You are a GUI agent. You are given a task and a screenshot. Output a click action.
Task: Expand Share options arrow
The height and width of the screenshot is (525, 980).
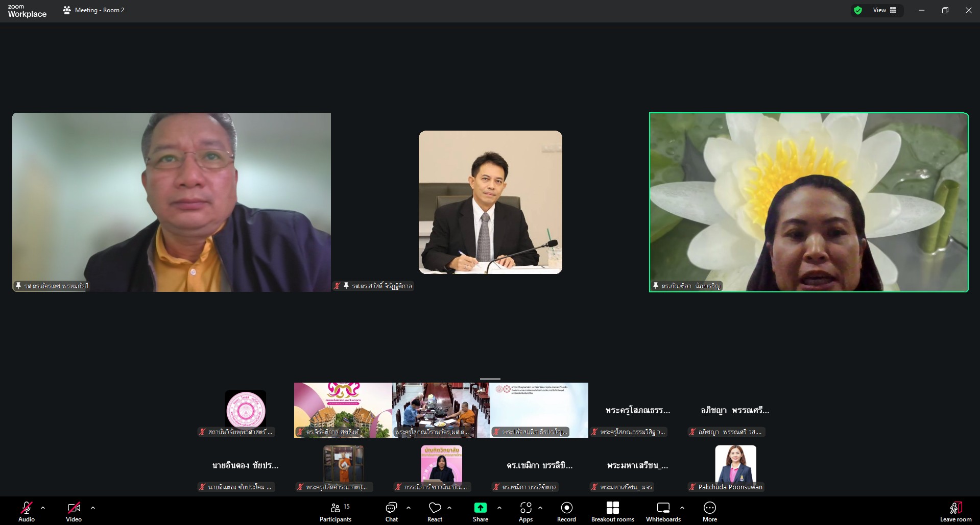point(499,508)
